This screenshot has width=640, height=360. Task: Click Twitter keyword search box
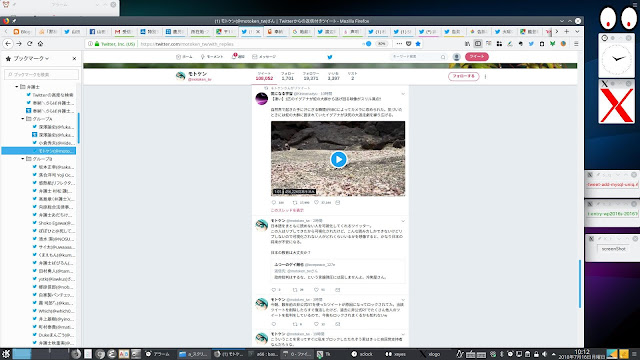pyautogui.click(x=418, y=57)
